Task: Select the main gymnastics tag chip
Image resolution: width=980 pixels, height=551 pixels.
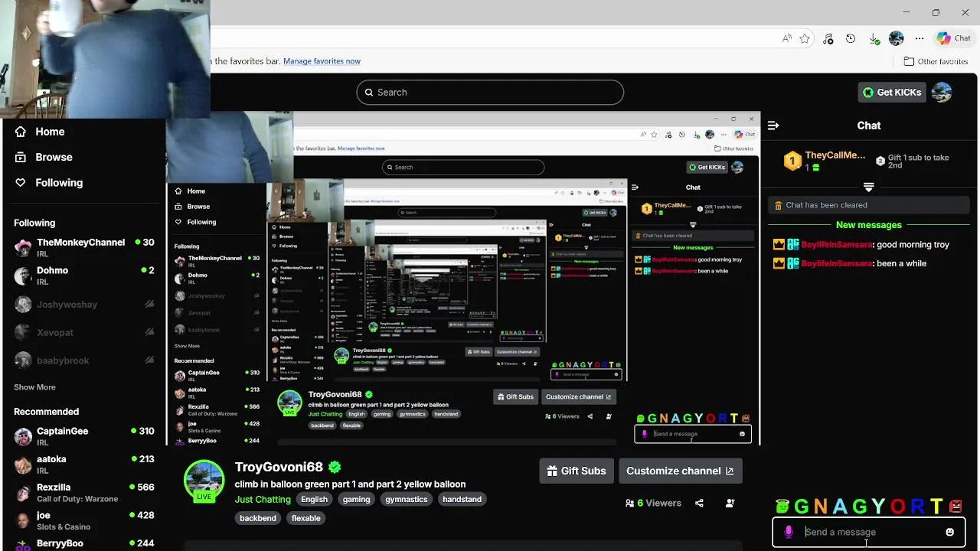Action: (406, 499)
